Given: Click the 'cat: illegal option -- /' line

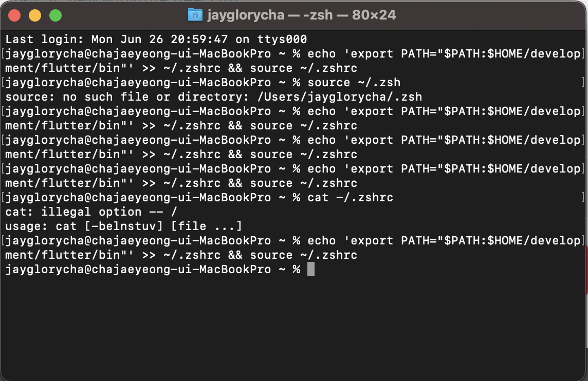Looking at the screenshot, I should pyautogui.click(x=91, y=212).
